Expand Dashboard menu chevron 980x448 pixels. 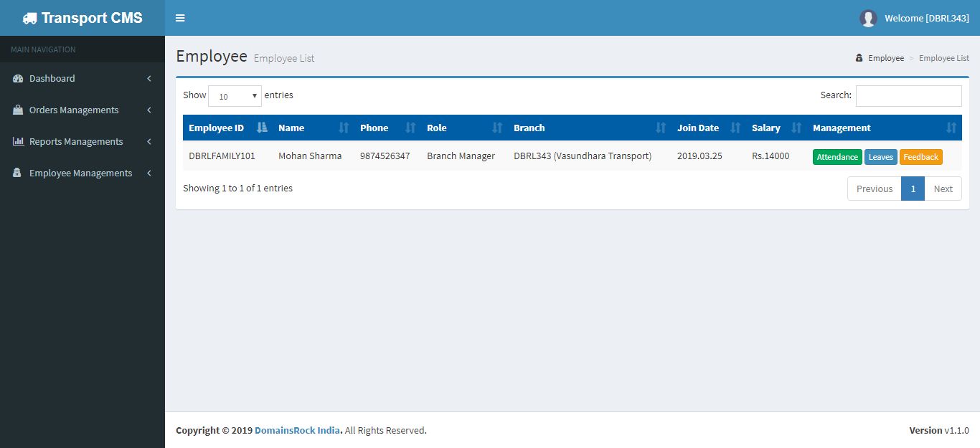click(x=149, y=78)
